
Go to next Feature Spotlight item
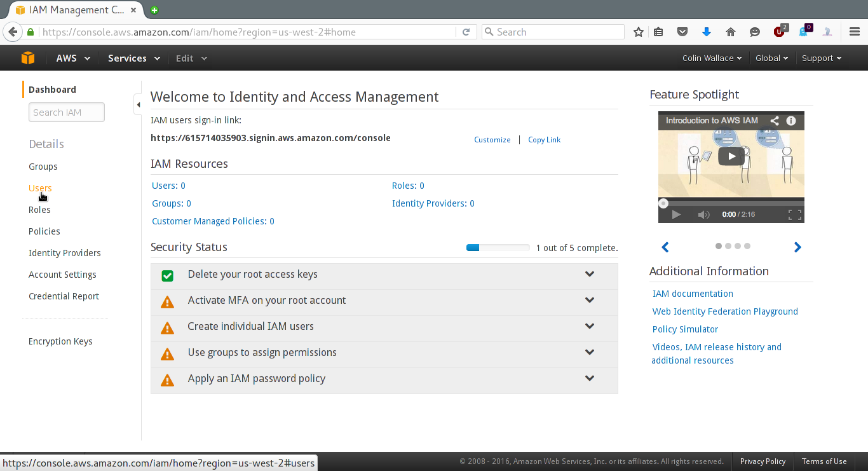797,247
